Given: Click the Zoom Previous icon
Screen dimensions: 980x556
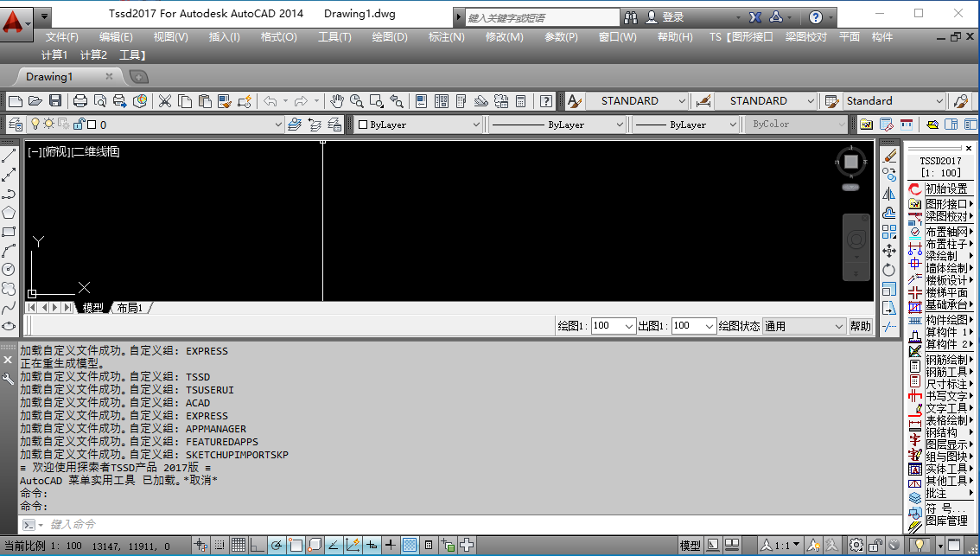Looking at the screenshot, I should click(x=397, y=100).
